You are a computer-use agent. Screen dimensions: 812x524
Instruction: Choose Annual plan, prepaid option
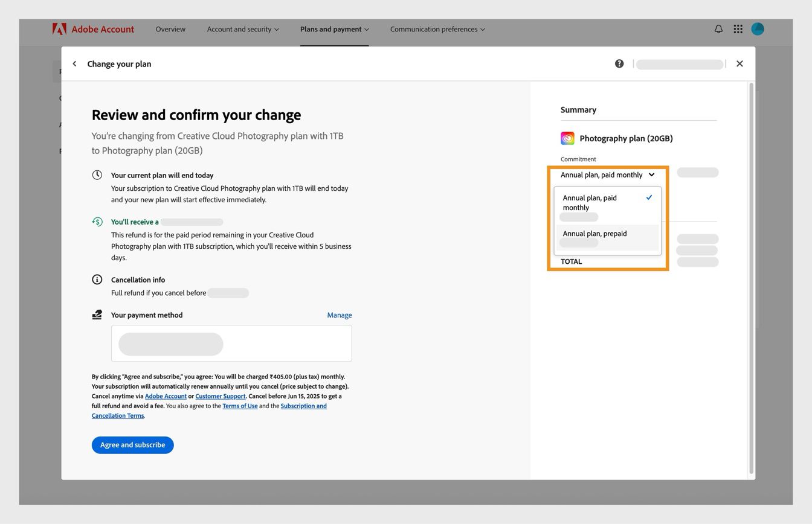(x=608, y=238)
